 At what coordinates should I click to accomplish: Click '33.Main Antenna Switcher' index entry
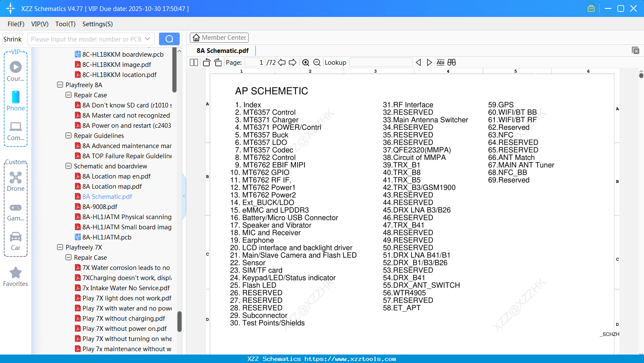[x=425, y=120]
